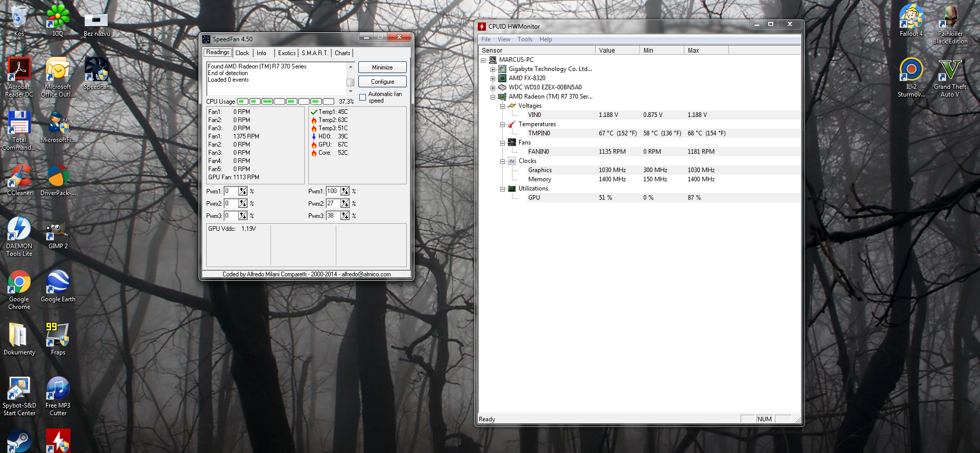The width and height of the screenshot is (980, 453).
Task: Launch Grand Theft Auto V shortcut
Action: point(949,71)
